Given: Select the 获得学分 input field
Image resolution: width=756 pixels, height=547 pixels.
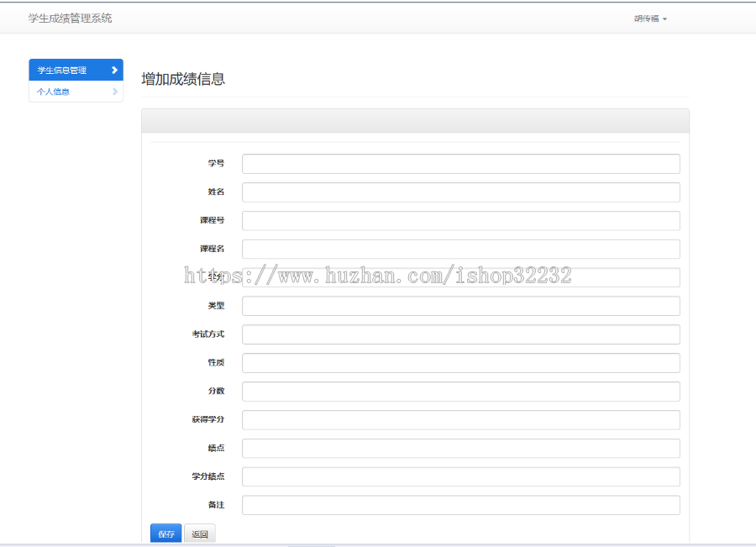Looking at the screenshot, I should (460, 419).
